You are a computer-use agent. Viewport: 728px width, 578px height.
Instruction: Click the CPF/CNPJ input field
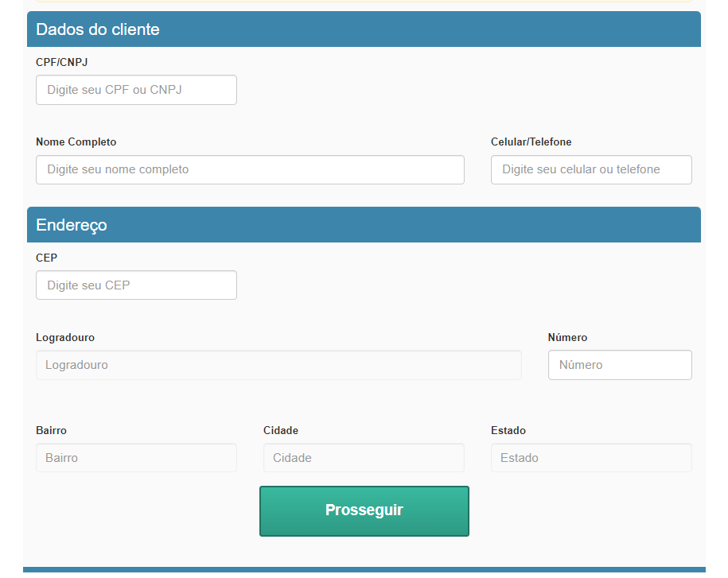[136, 90]
